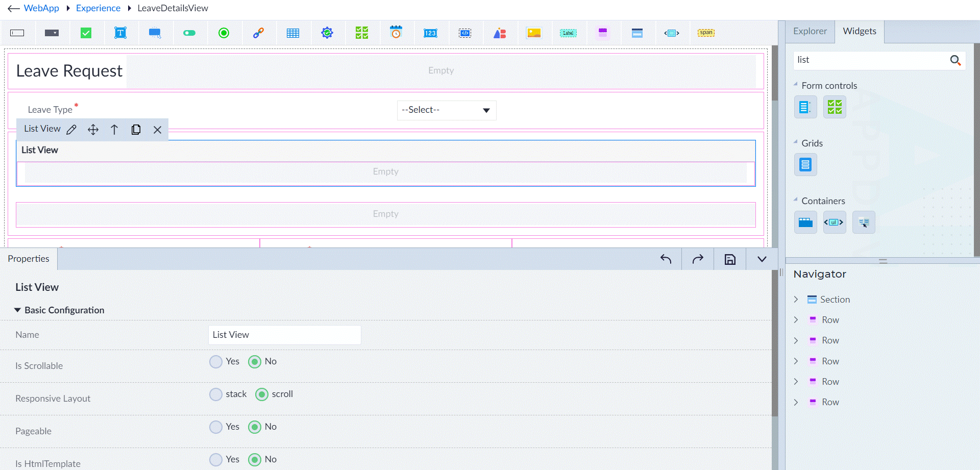Save the view with floppy disk icon
The image size is (980, 470).
[730, 259]
